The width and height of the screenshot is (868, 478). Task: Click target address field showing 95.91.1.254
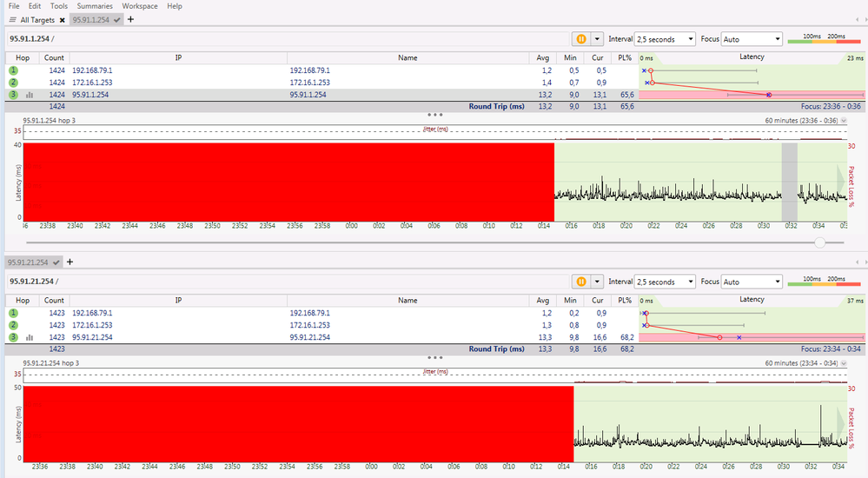pyautogui.click(x=288, y=39)
